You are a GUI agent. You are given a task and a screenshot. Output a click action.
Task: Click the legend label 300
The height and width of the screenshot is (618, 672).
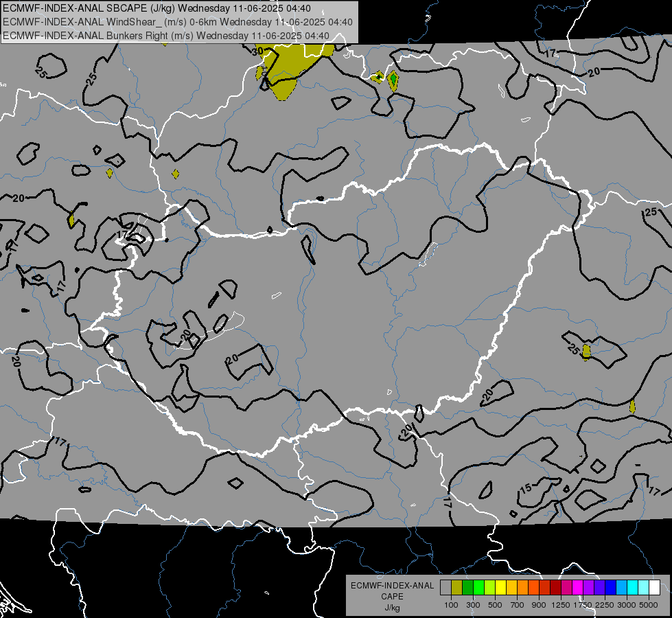[x=473, y=605]
